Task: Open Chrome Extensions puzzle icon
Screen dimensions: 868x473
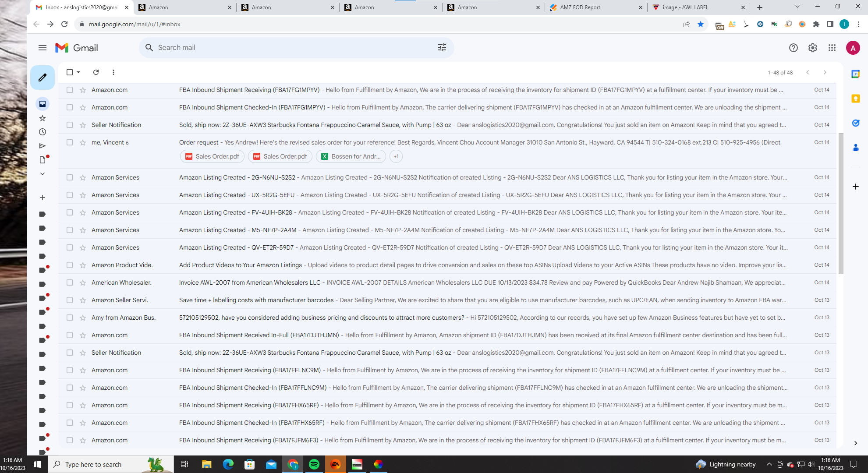Action: tap(816, 24)
